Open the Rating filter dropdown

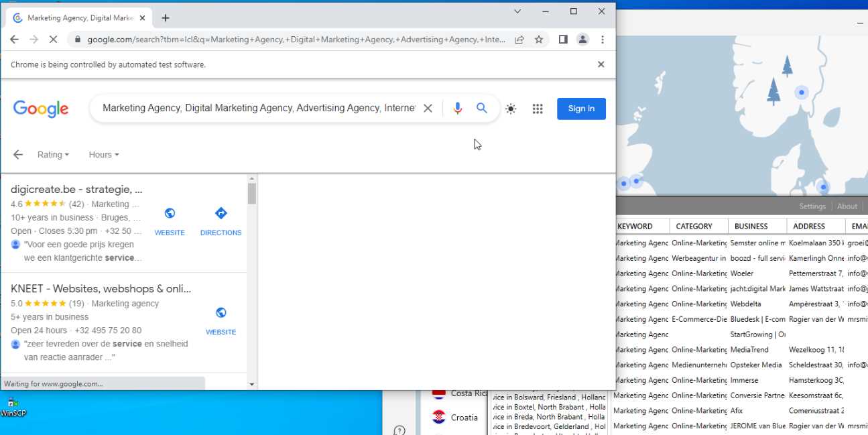coord(53,155)
